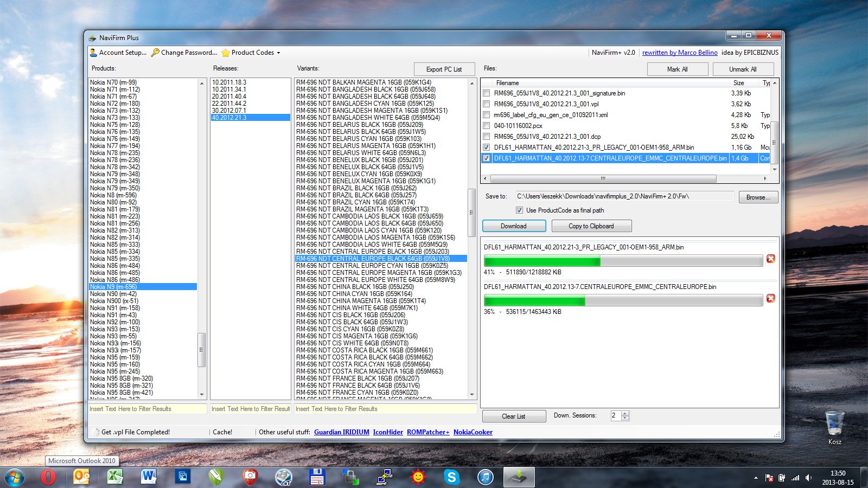Click the Export PC List button
This screenshot has width=868, height=488.
point(444,69)
